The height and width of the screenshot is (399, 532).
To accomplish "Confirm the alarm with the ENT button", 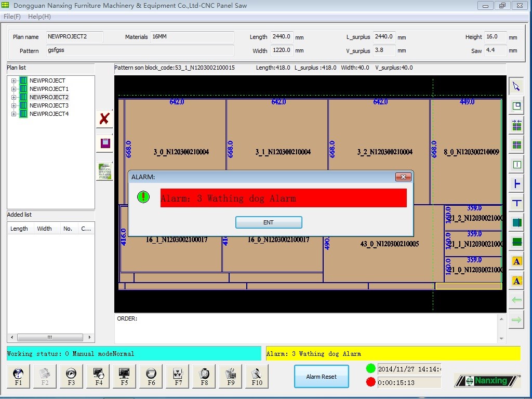I will point(269,222).
